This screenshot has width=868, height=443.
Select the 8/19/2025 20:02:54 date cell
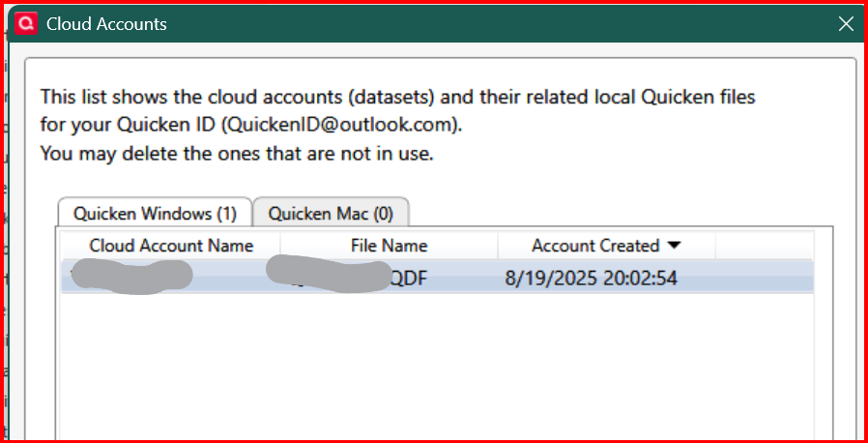[591, 278]
